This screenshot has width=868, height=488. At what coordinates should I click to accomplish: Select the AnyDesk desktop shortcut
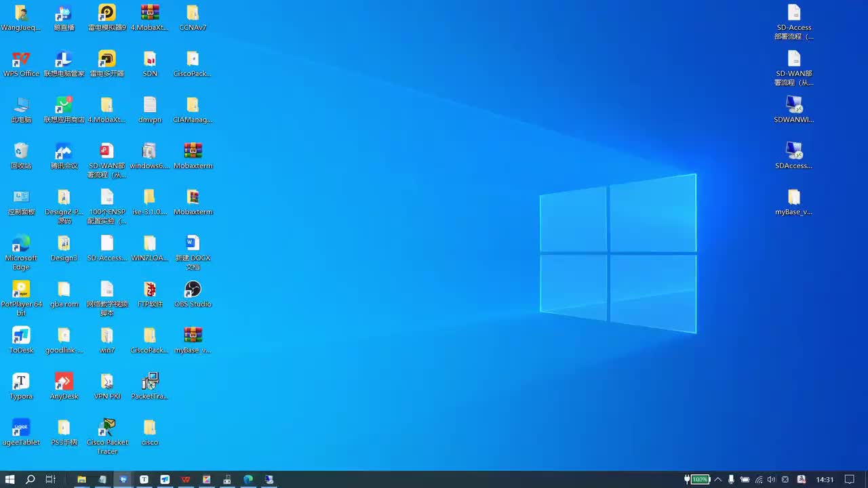[x=64, y=386]
